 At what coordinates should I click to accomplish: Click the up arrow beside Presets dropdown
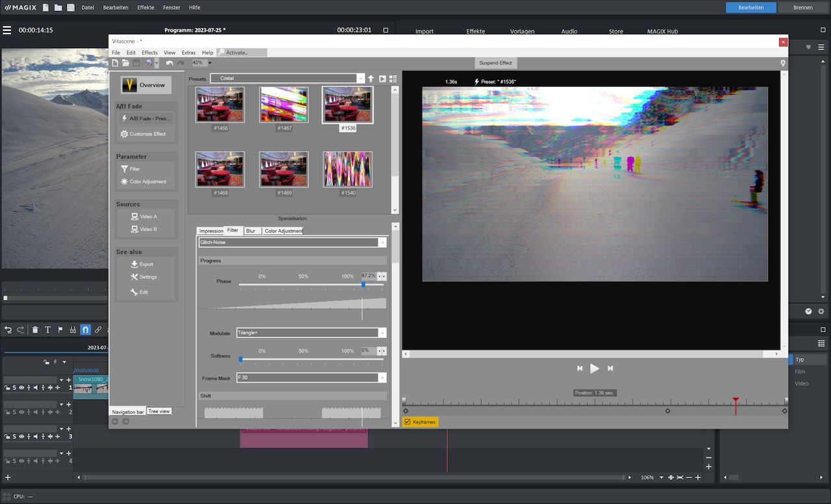tap(371, 78)
